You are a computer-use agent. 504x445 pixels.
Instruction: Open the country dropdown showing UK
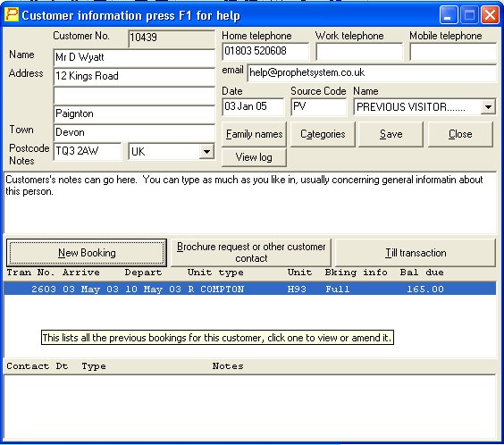pos(206,151)
